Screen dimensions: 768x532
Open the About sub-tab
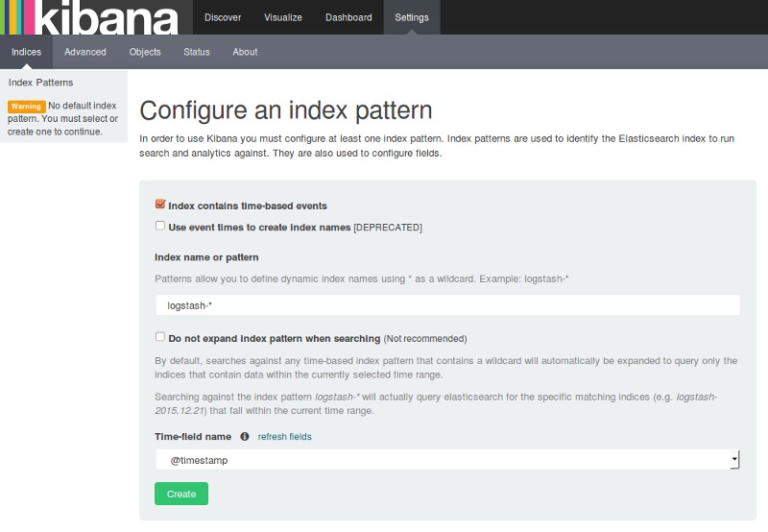(245, 52)
